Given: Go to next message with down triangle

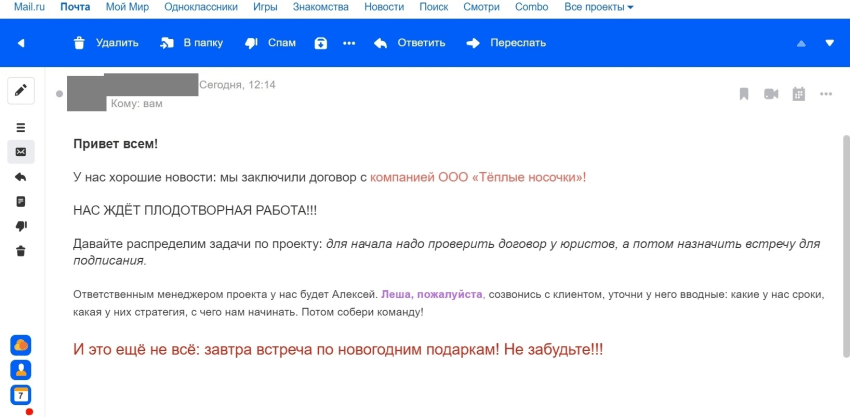Looking at the screenshot, I should [x=829, y=43].
